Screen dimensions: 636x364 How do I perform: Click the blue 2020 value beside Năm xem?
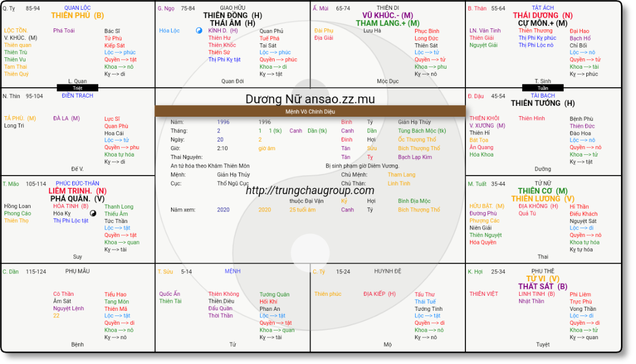tap(223, 210)
